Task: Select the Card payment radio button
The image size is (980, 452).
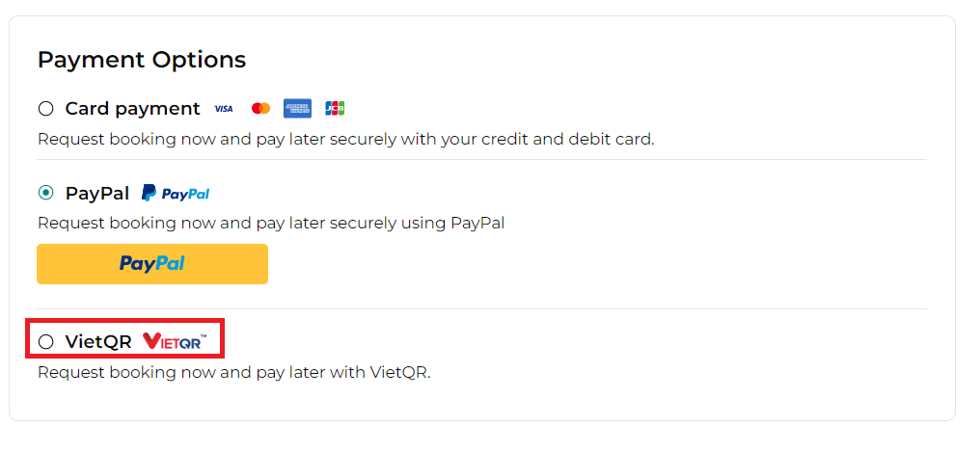Action: point(46,109)
